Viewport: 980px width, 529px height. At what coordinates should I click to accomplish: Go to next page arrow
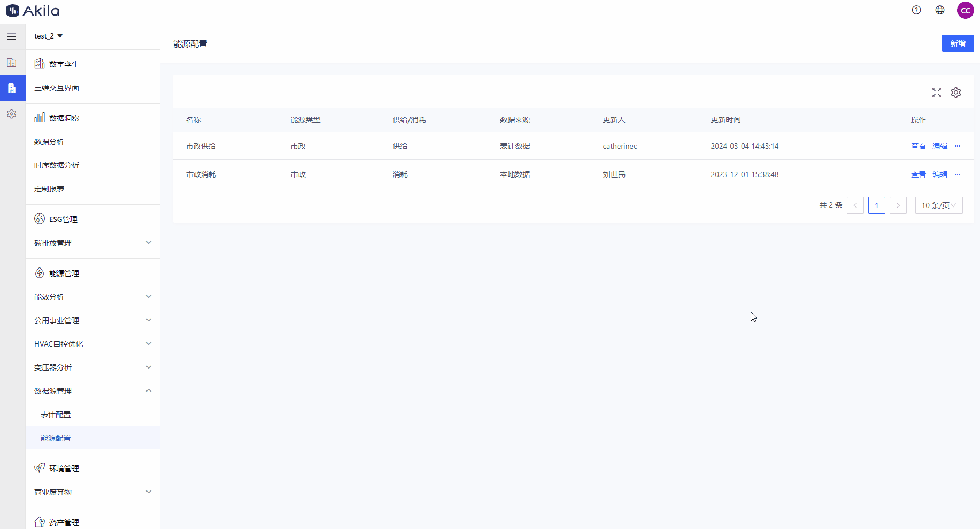[898, 205]
